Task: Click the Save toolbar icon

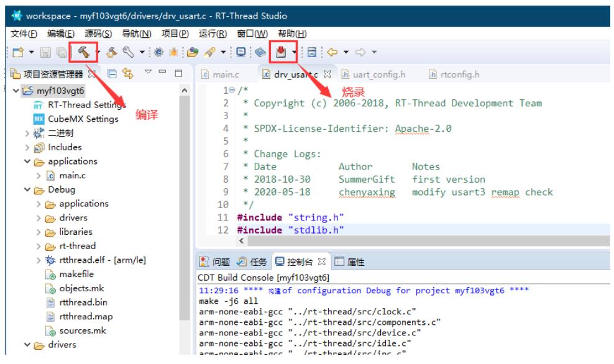Action: point(45,52)
